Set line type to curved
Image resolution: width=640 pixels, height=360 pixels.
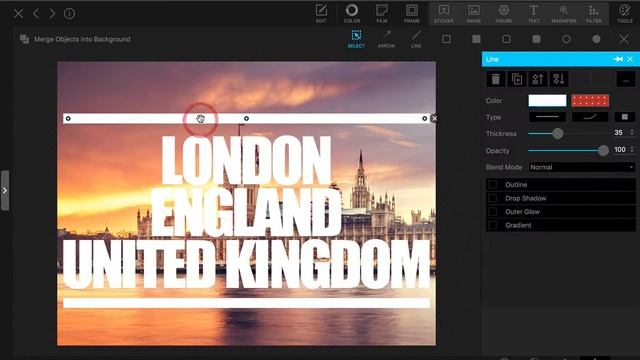tap(590, 117)
